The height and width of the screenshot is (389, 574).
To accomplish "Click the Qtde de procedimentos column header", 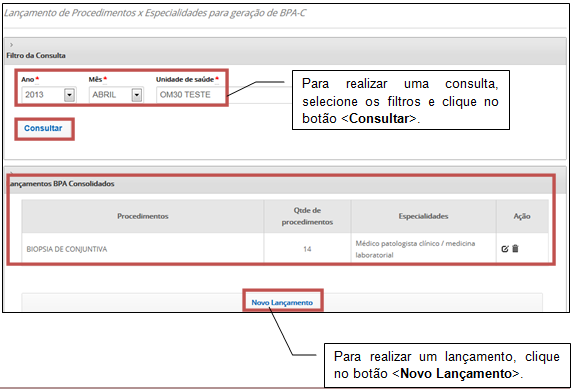I will click(307, 216).
